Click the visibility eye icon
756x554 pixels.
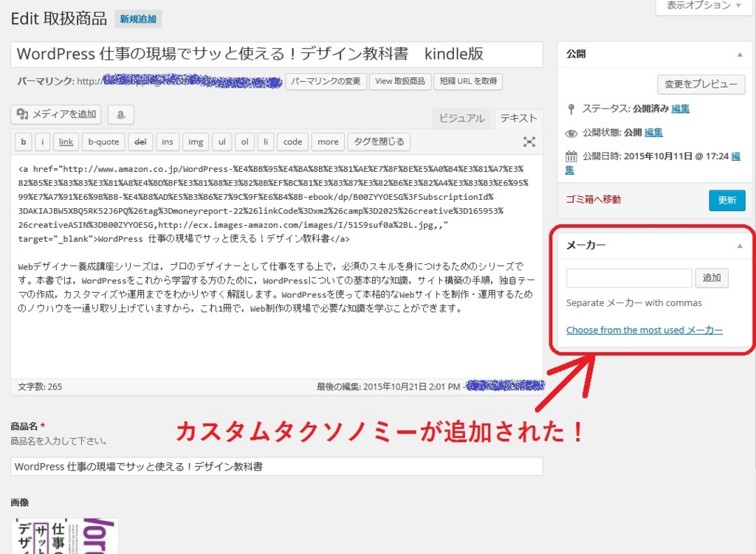tap(571, 134)
